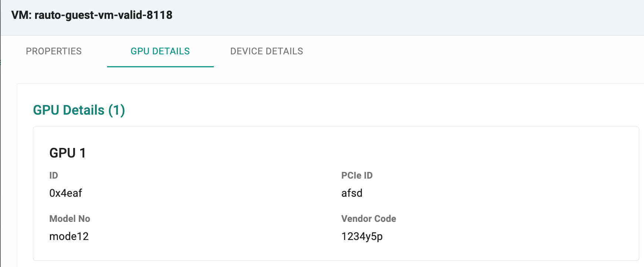Open the DEVICE DETAILS tab
This screenshot has width=644, height=267.
(x=267, y=51)
